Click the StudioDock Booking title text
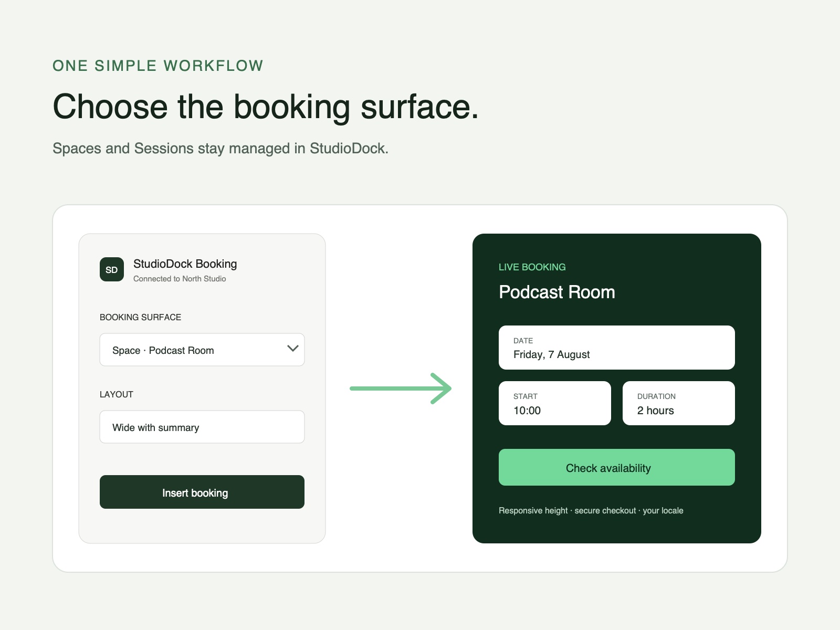This screenshot has width=840, height=630. click(185, 264)
